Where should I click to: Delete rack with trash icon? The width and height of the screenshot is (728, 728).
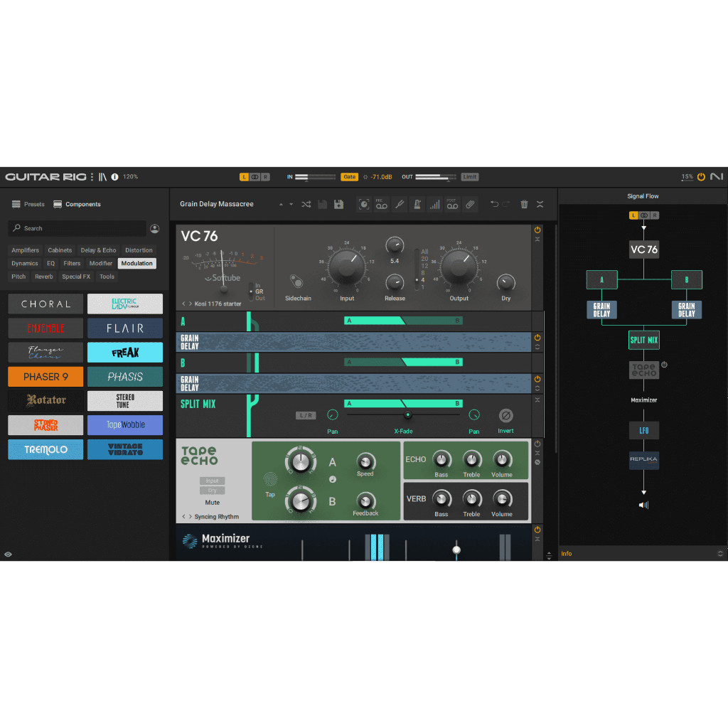(x=524, y=204)
